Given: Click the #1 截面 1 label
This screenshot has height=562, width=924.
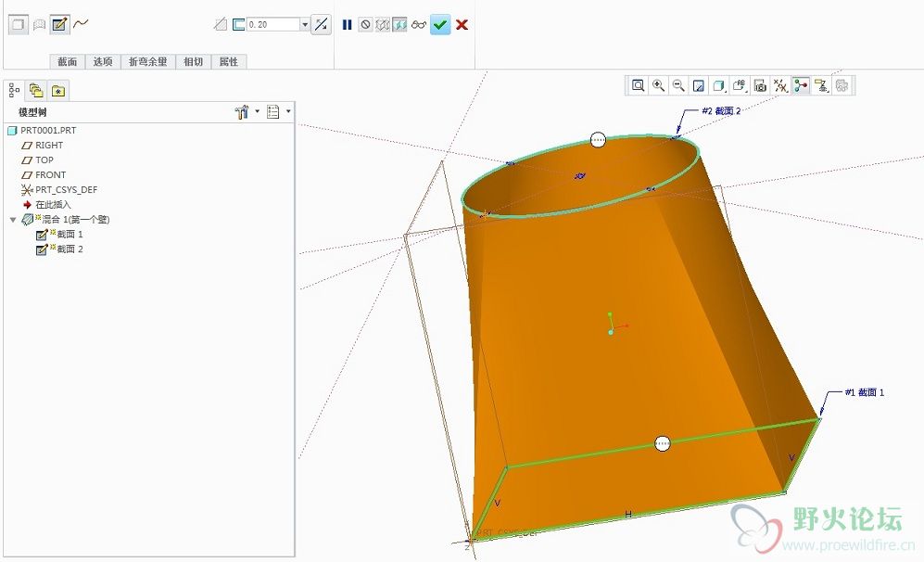Looking at the screenshot, I should [x=865, y=392].
